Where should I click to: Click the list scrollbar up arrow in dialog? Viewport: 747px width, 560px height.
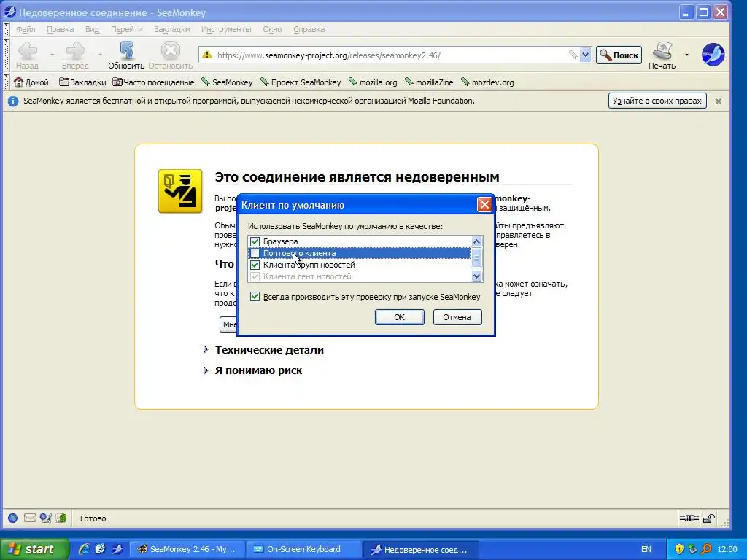click(476, 241)
